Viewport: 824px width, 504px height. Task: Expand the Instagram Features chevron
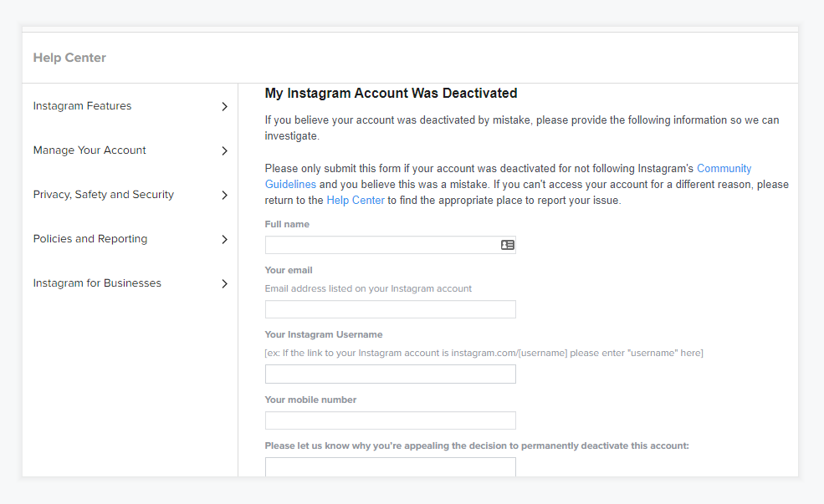pos(224,107)
